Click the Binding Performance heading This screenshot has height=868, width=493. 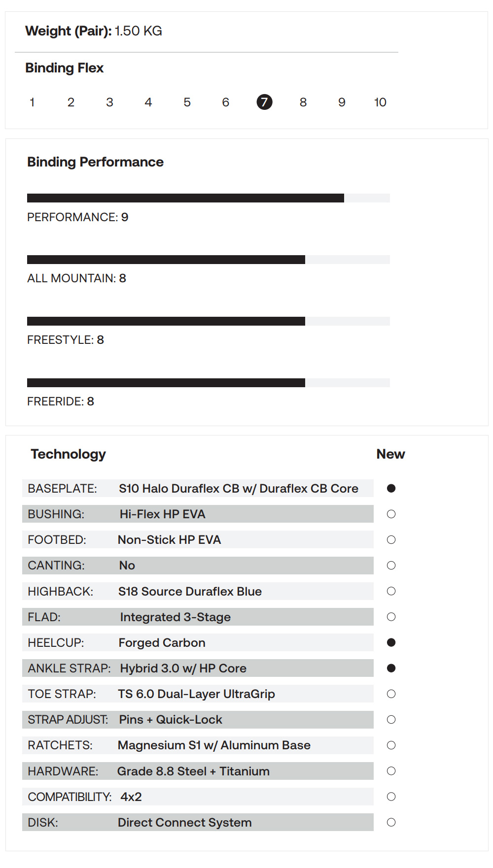[95, 162]
